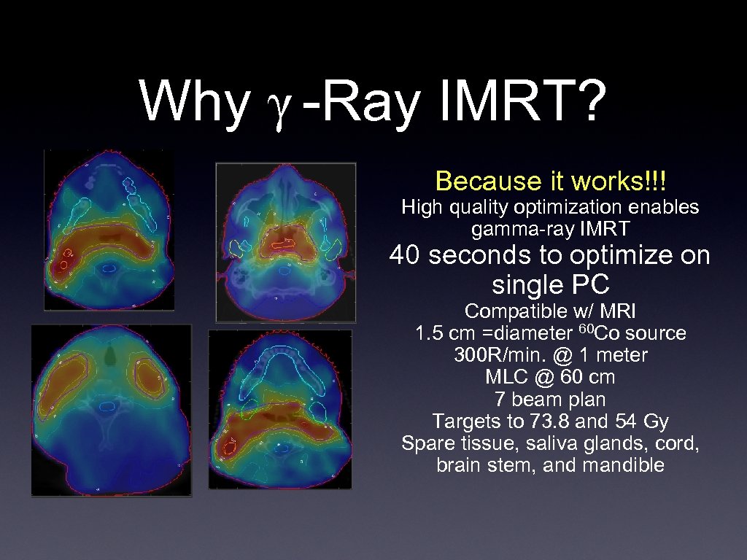Click the 'Spare tissue, saliva glands, cord,' line
Viewport: 747px width, 560px height.
coord(551,443)
